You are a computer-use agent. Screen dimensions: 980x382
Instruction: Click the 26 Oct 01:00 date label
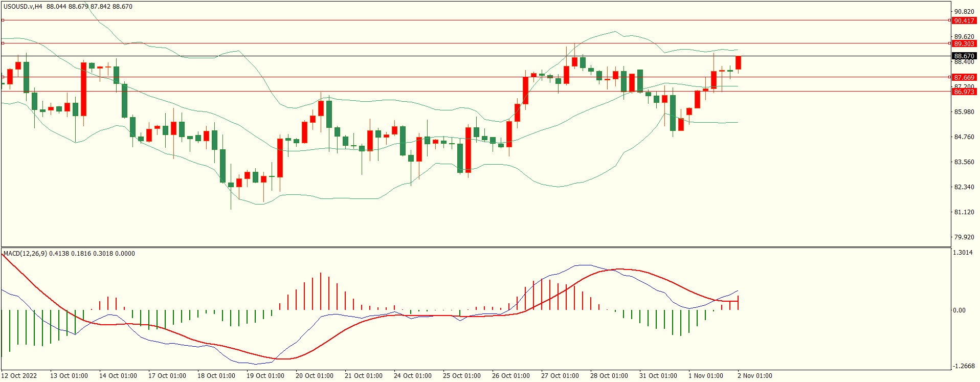coord(511,376)
